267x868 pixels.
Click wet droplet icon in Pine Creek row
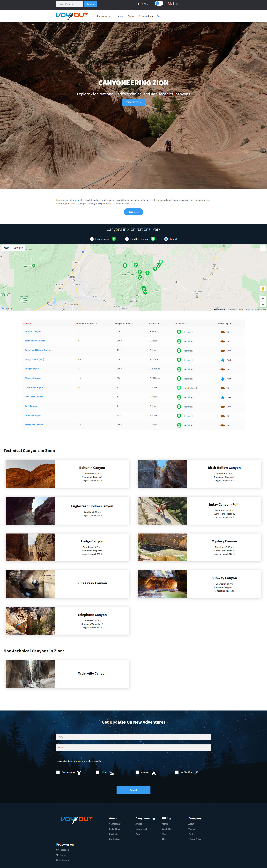coord(223,397)
